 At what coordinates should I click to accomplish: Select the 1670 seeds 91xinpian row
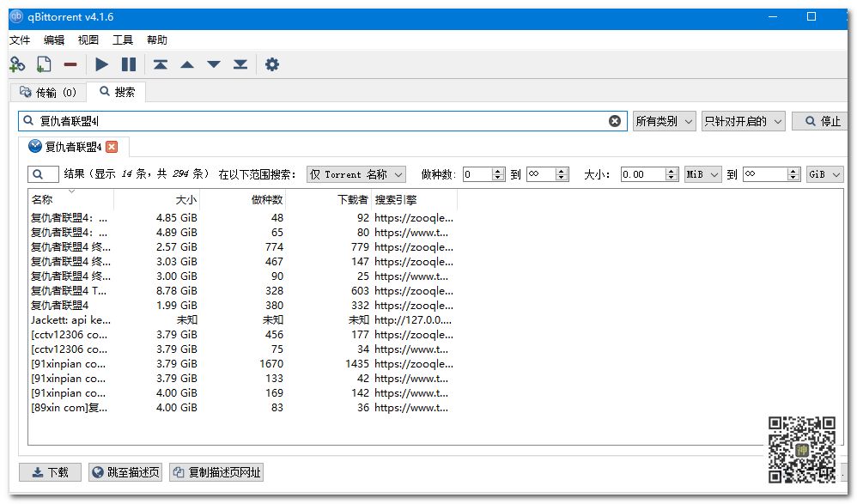click(243, 363)
